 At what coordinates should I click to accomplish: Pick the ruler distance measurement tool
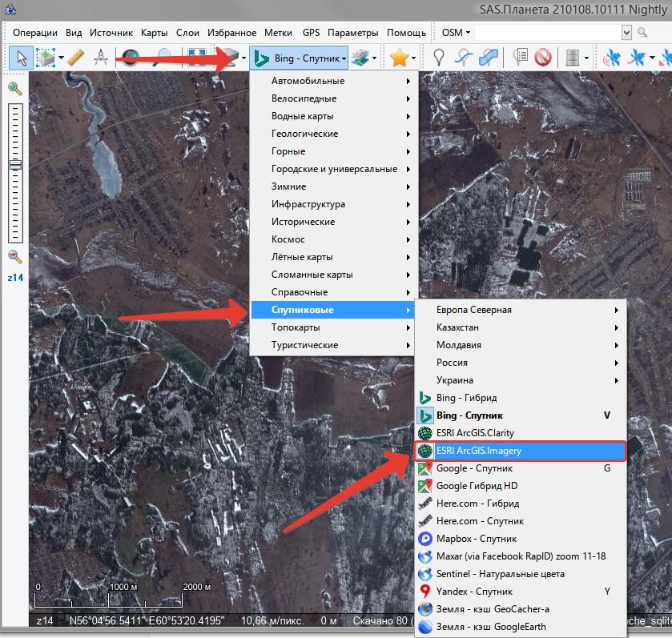tap(76, 58)
